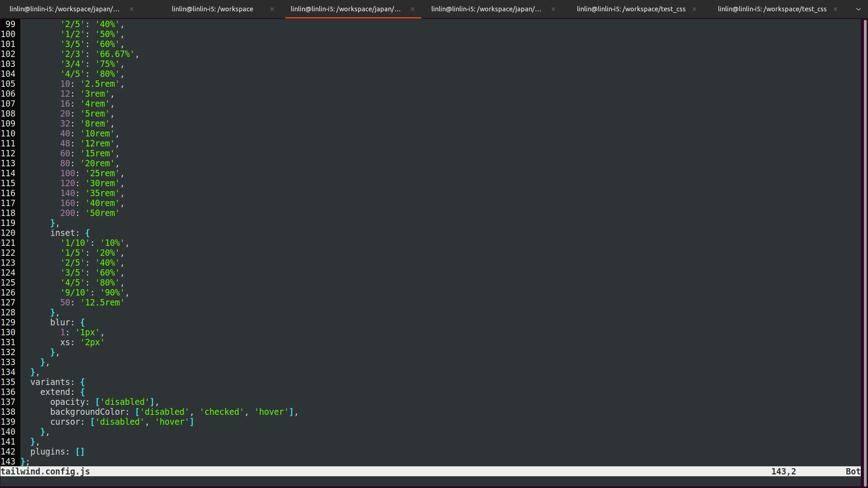Viewport: 868px width, 488px height.
Task: Click the 'inset: {' line
Action: click(70, 233)
